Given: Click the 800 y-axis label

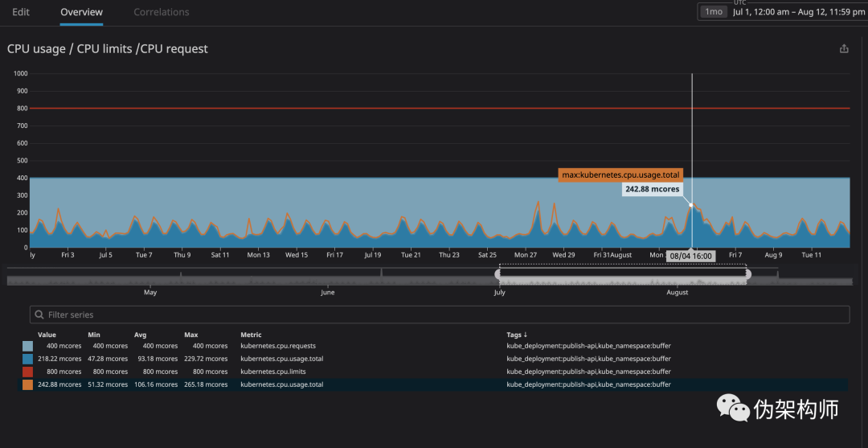Looking at the screenshot, I should [x=23, y=108].
